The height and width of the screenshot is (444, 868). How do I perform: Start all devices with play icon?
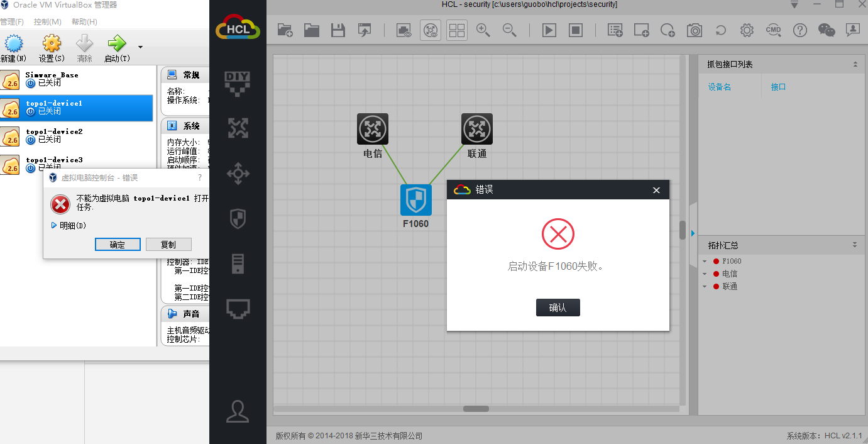pos(549,30)
